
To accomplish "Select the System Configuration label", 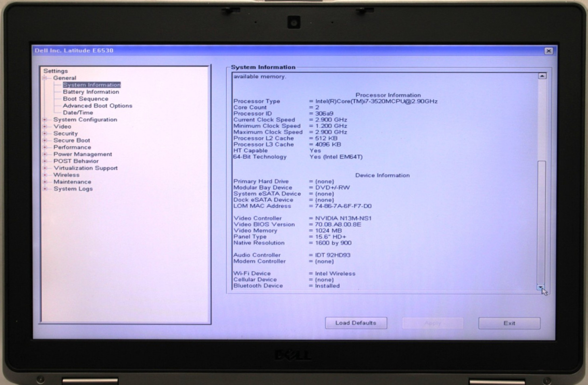I will pos(85,119).
